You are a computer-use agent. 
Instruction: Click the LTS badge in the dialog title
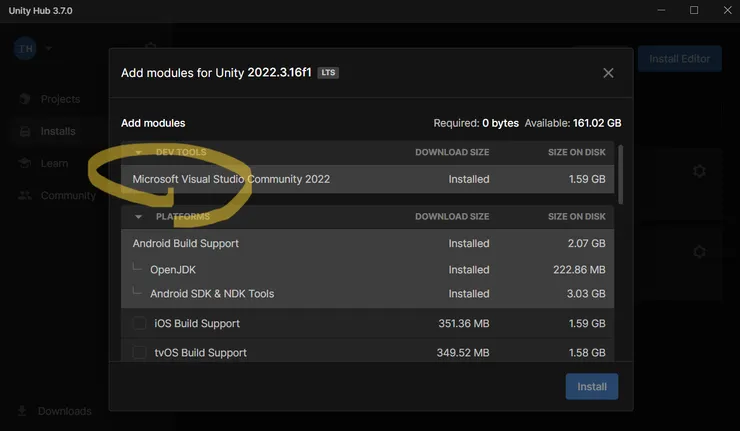pyautogui.click(x=328, y=73)
